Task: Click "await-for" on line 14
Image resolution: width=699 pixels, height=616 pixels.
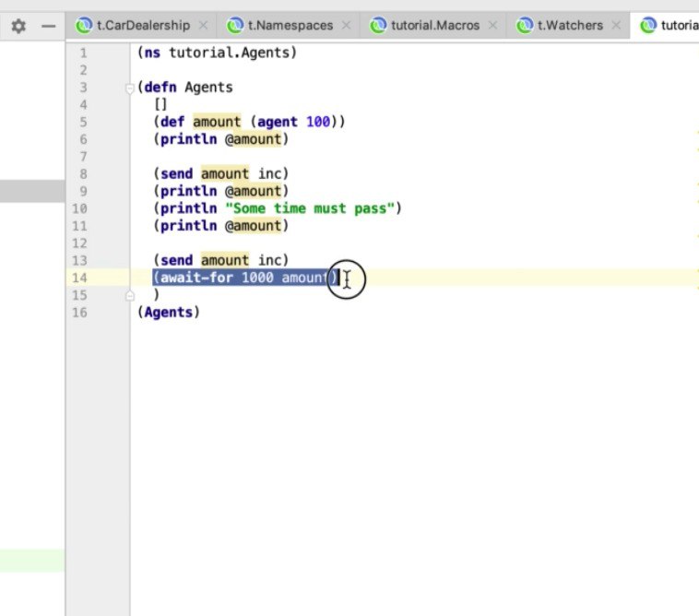Action: pos(196,278)
